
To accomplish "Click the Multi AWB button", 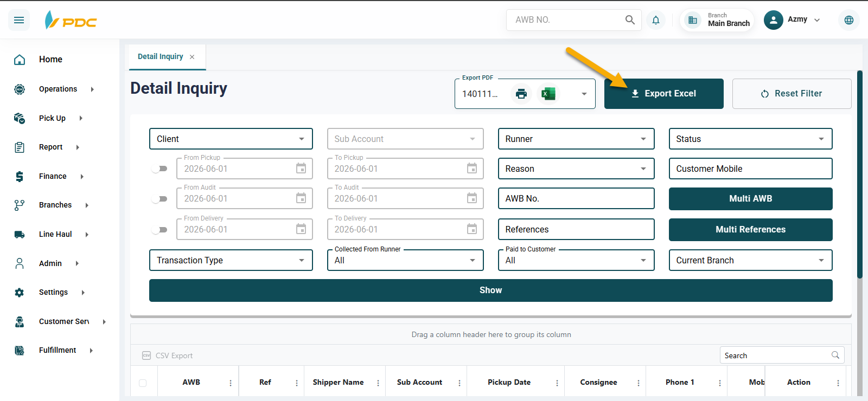I will [751, 199].
